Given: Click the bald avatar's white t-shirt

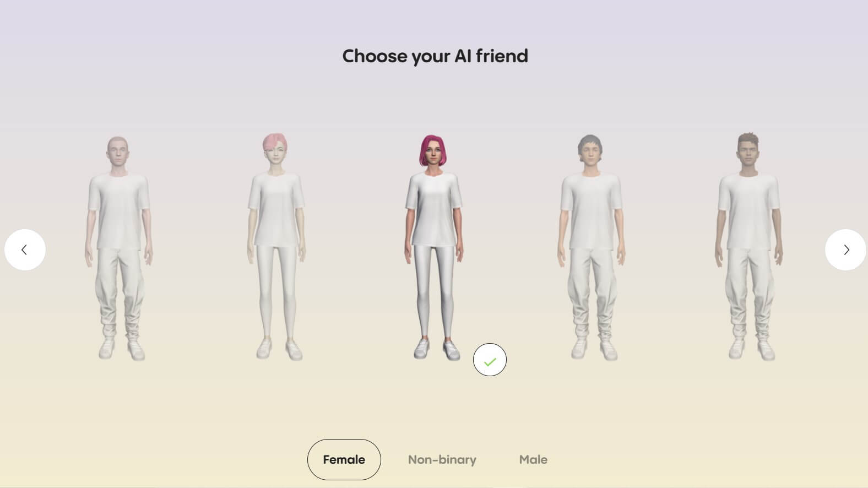Looking at the screenshot, I should pos(118,210).
